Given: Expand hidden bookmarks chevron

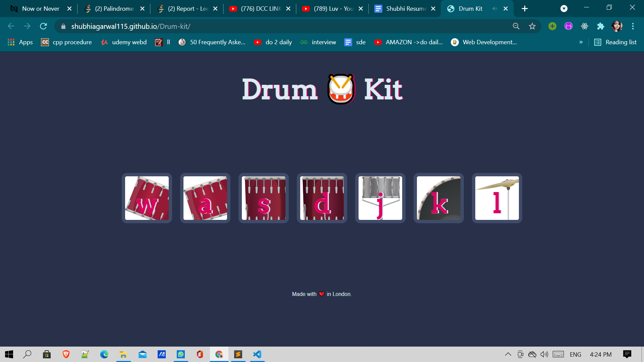Looking at the screenshot, I should click(581, 42).
